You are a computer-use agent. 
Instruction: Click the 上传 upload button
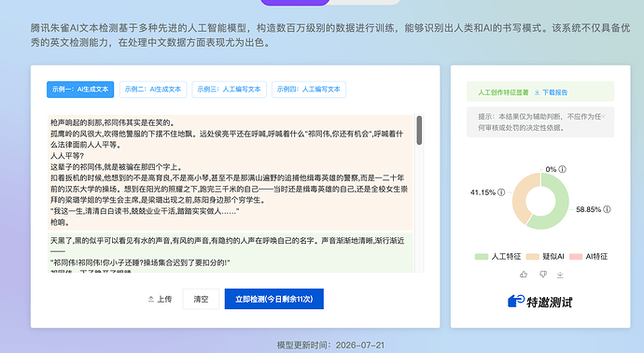tap(160, 299)
